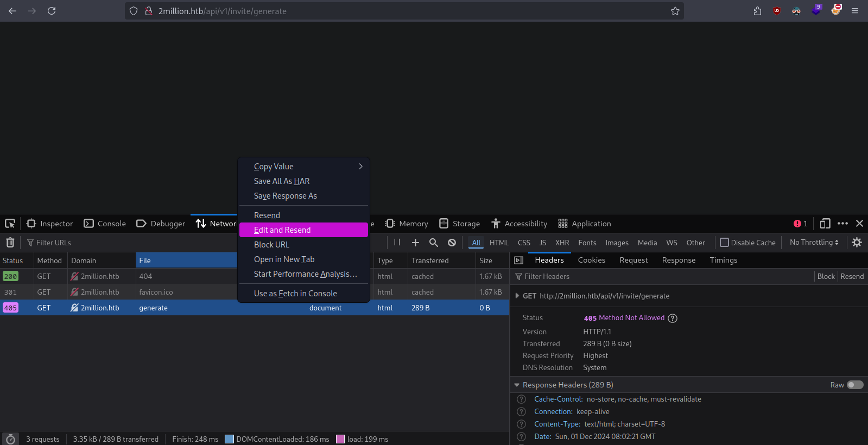This screenshot has height=445, width=868.
Task: Filter requests by All types
Action: pos(476,243)
